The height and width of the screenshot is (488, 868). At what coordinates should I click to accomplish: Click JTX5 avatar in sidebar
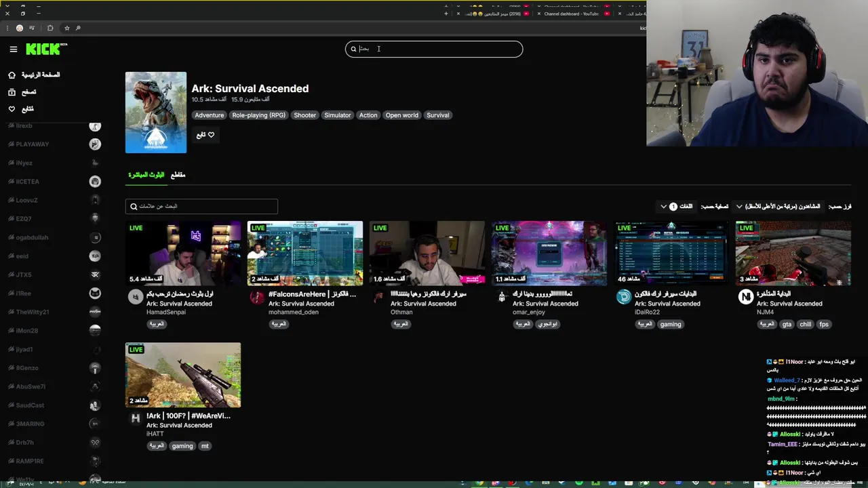click(95, 274)
